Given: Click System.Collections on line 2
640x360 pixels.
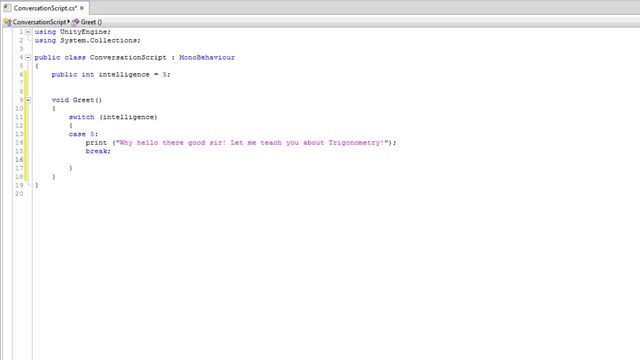Looking at the screenshot, I should pos(99,40).
